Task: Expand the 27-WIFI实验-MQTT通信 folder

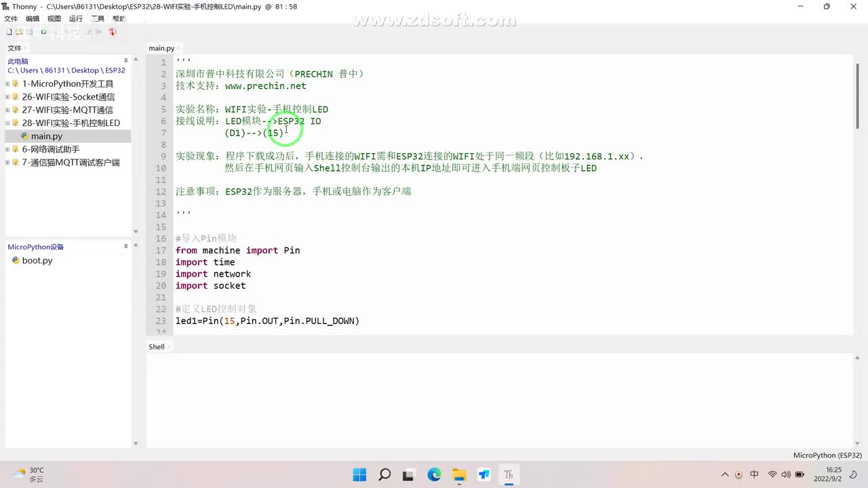Action: [x=7, y=110]
